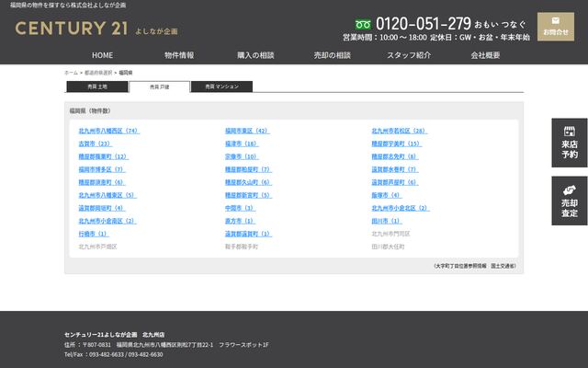Open 糟屋郡宇美町 (15) listings
The height and width of the screenshot is (368, 588).
tap(397, 144)
